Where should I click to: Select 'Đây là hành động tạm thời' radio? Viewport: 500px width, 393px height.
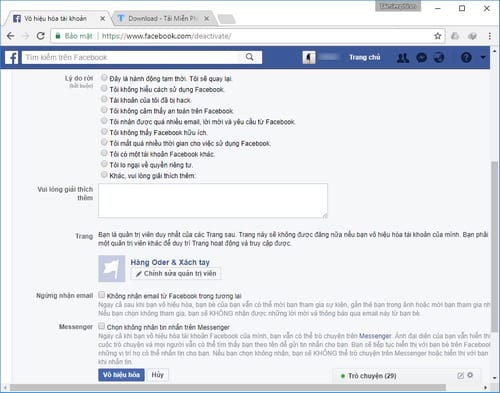[x=104, y=78]
